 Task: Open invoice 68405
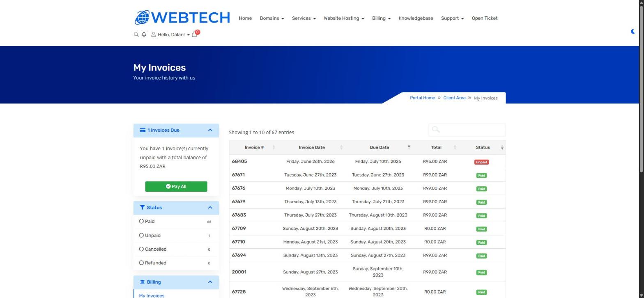pos(239,161)
